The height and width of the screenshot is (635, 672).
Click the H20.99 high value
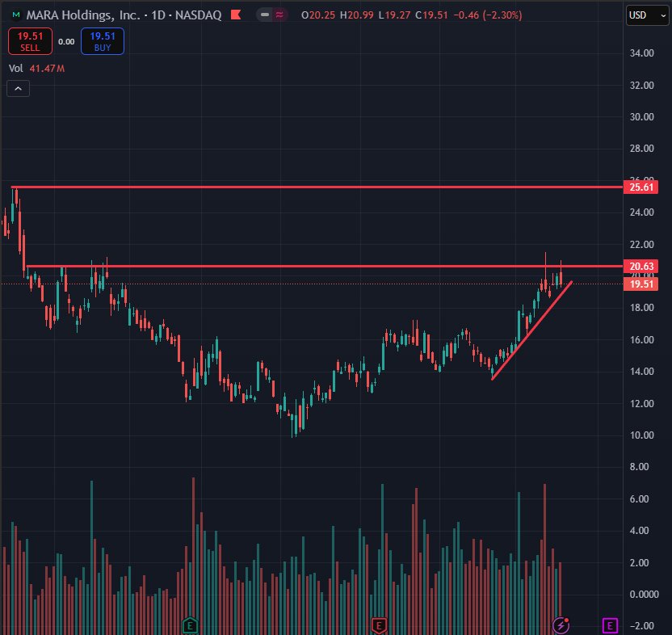pyautogui.click(x=356, y=15)
